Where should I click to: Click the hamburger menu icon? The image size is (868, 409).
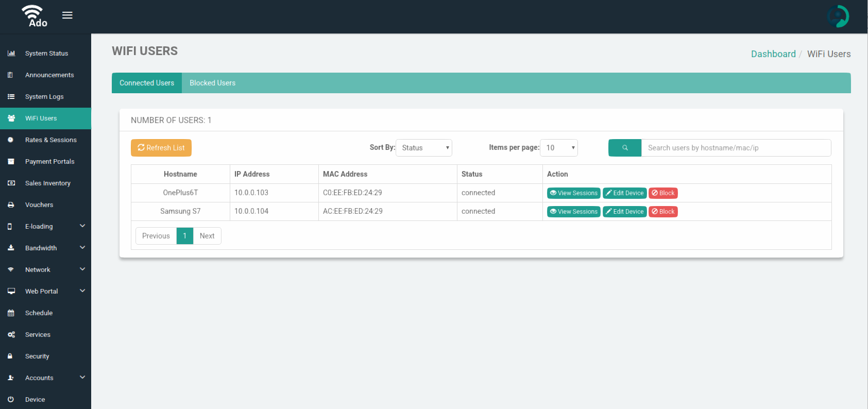pos(67,15)
